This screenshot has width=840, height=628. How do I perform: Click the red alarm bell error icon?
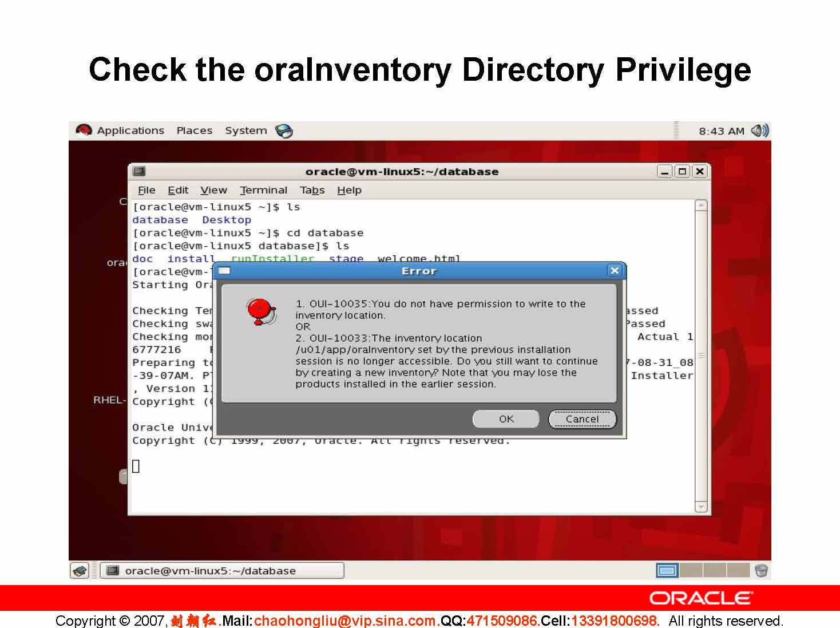(x=261, y=312)
